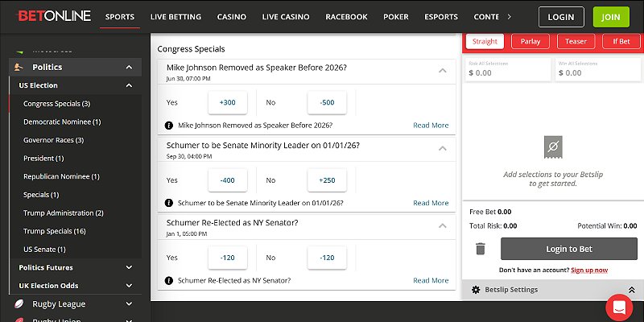The width and height of the screenshot is (644, 322).
Task: Click the trash icon to clear betslip
Action: point(481,249)
